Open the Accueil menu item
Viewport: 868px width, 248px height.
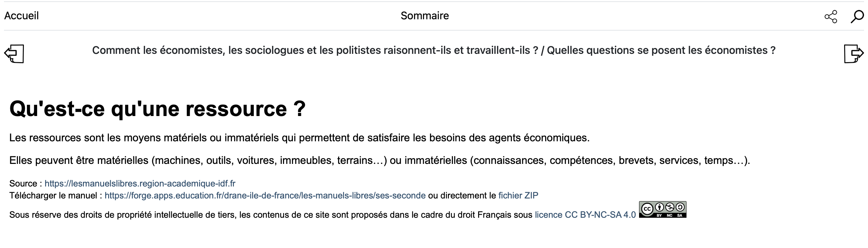(21, 16)
